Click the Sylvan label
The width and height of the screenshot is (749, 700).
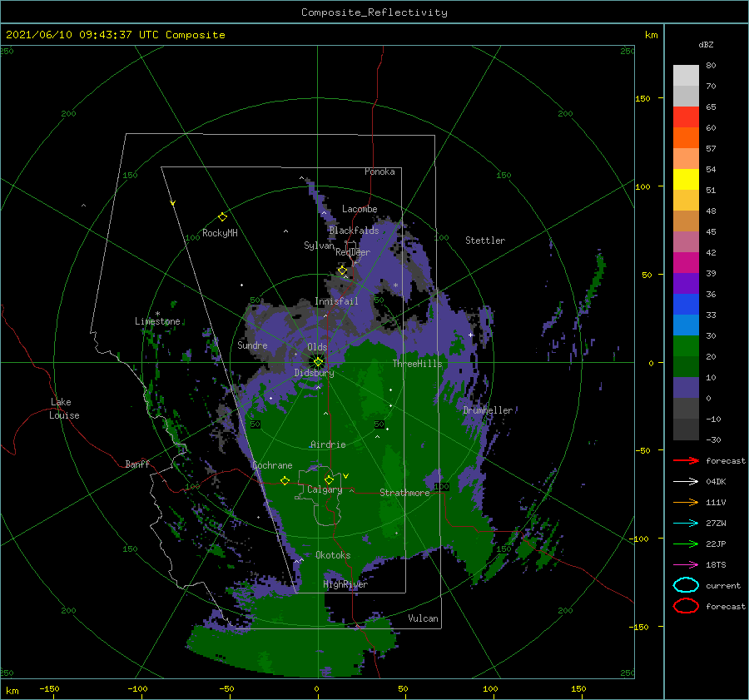click(x=319, y=246)
